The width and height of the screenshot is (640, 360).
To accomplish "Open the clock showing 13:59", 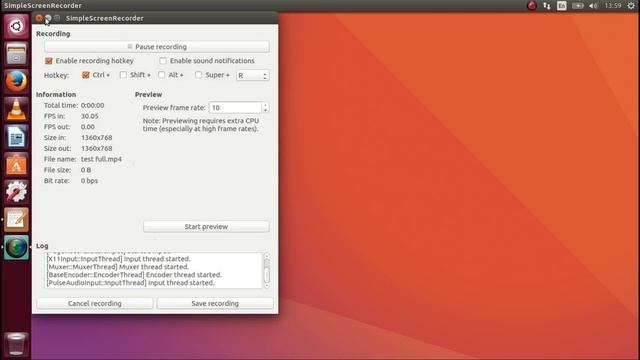I will [x=613, y=6].
